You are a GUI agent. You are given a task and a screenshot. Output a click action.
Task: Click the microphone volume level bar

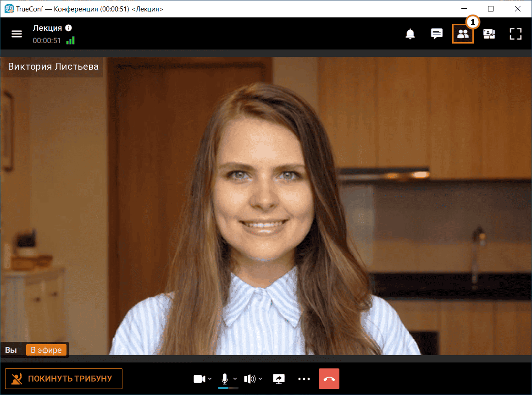[228, 388]
